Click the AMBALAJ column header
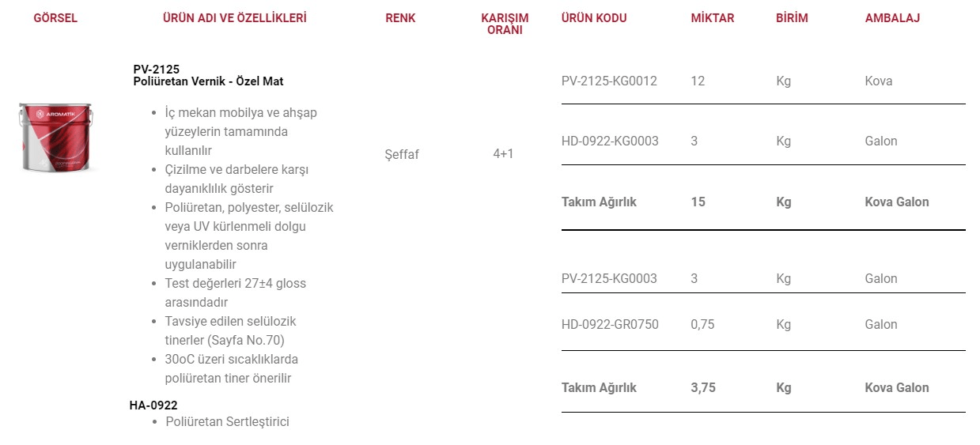The image size is (980, 445). pos(892,17)
